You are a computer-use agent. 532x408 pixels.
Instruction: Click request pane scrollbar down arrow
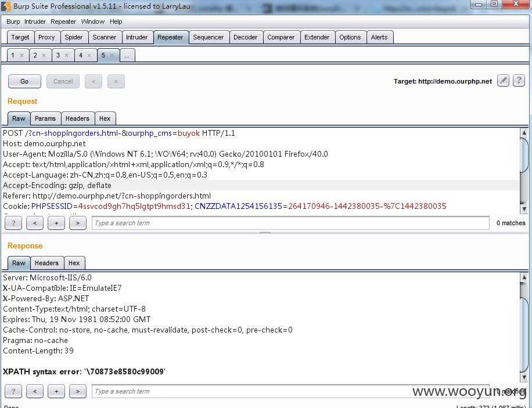click(x=524, y=210)
